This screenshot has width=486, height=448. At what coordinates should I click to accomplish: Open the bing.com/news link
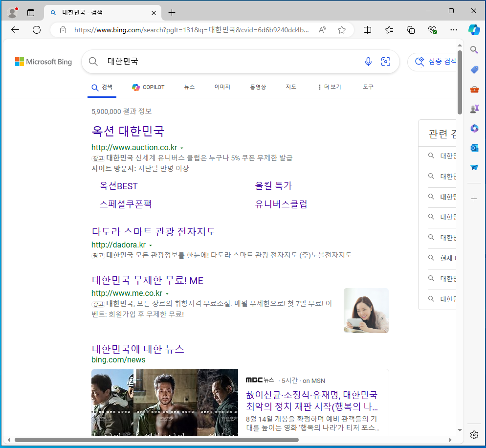click(118, 359)
